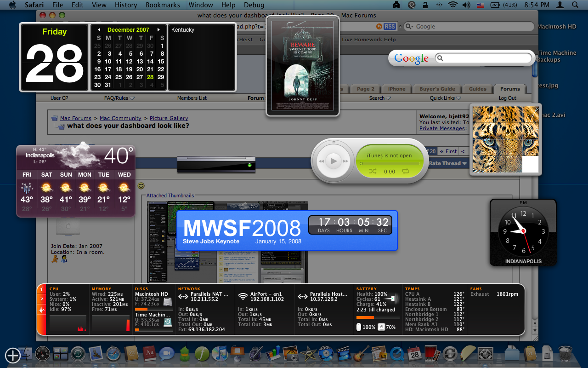Open the Picture Gallery breadcrumb link
This screenshot has height=368, width=588.
169,118
